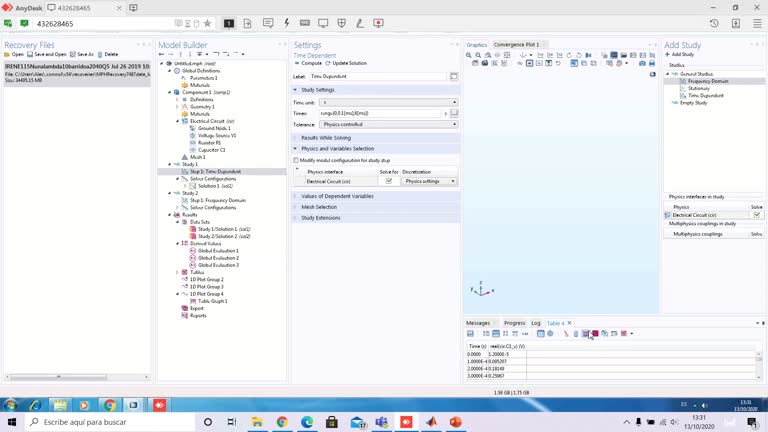Open the Progress tab
The image size is (768, 432).
[514, 323]
